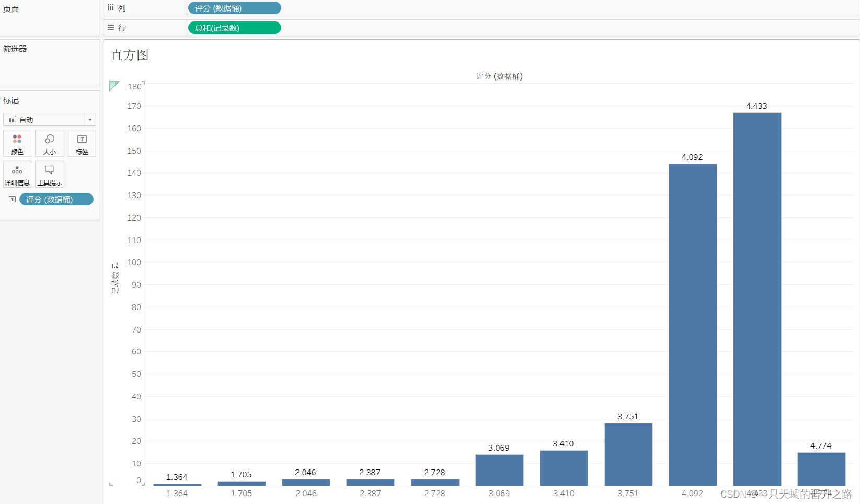Select the bar labeled 2.387

[370, 483]
